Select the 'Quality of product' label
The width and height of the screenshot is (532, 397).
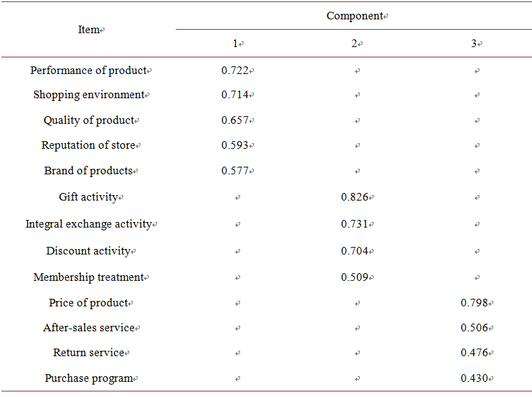coord(89,120)
